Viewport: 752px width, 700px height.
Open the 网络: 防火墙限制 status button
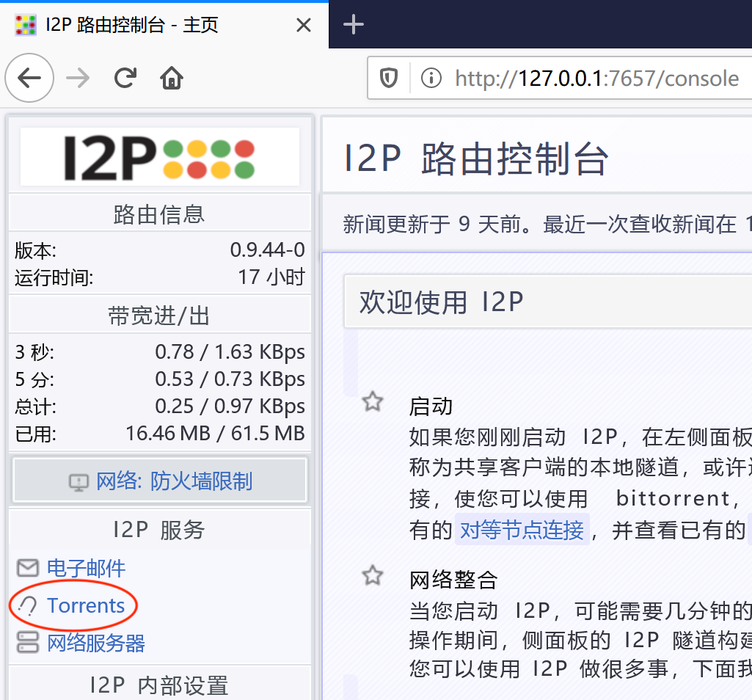(x=160, y=481)
